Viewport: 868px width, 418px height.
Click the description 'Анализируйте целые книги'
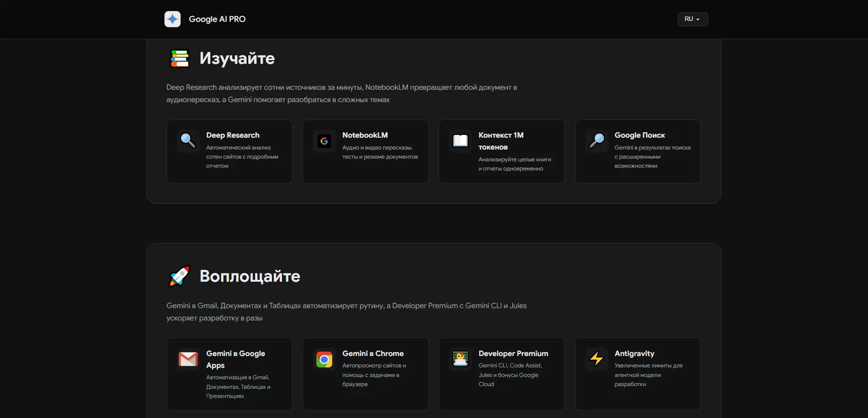pyautogui.click(x=515, y=164)
